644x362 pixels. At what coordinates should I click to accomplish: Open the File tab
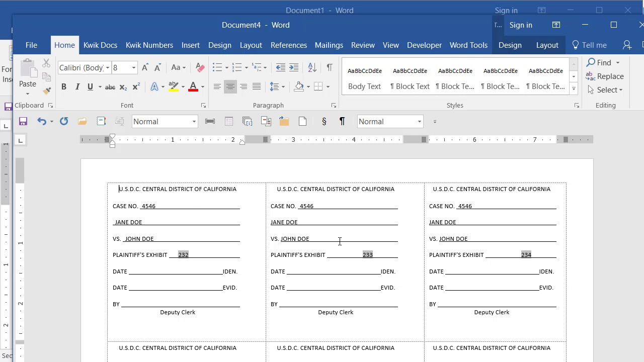tap(31, 45)
